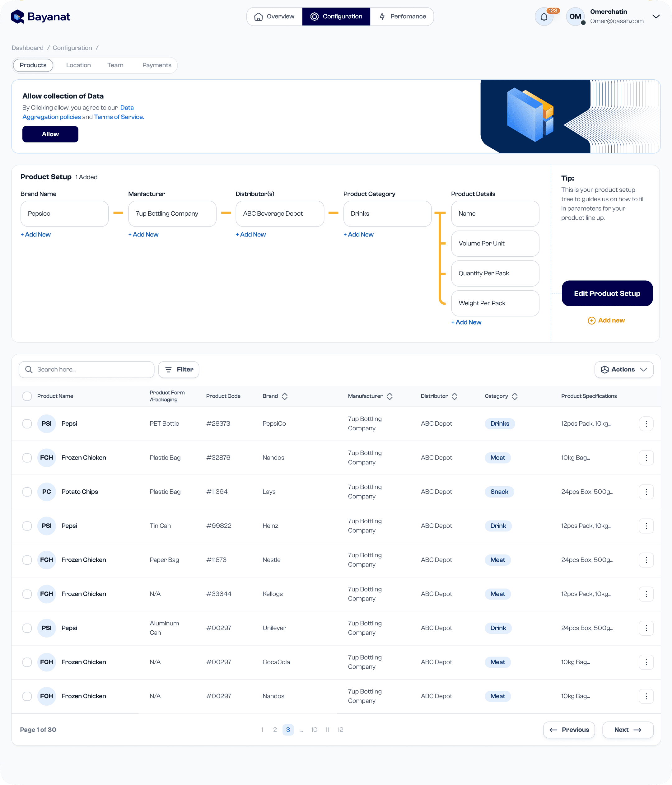Viewport: 672px width, 785px height.
Task: Open the Terms of Service link
Action: click(119, 117)
